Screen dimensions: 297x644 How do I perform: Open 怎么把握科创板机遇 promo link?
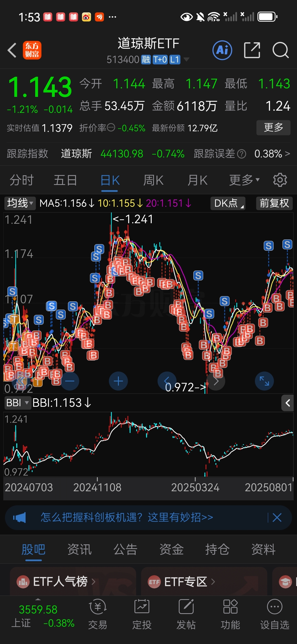pos(127,517)
